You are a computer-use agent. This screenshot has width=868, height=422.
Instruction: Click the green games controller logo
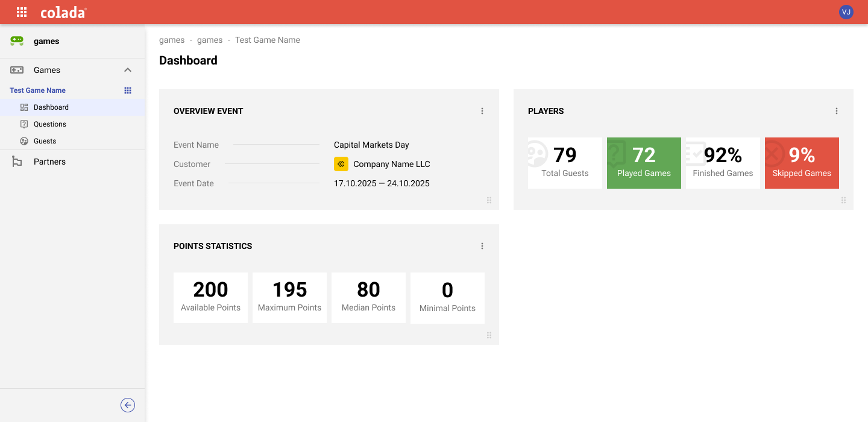pyautogui.click(x=17, y=41)
